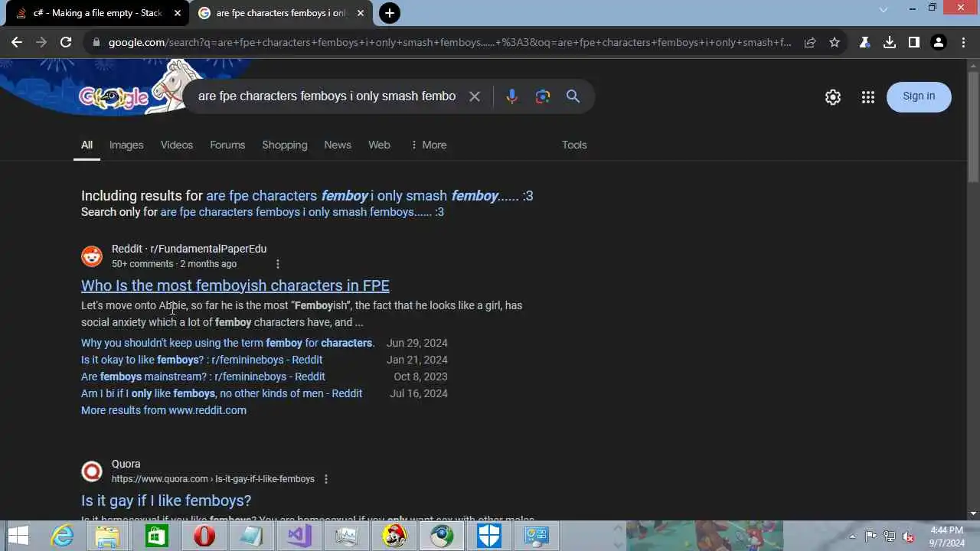
Task: Switch to the Forums tab
Action: 227,145
